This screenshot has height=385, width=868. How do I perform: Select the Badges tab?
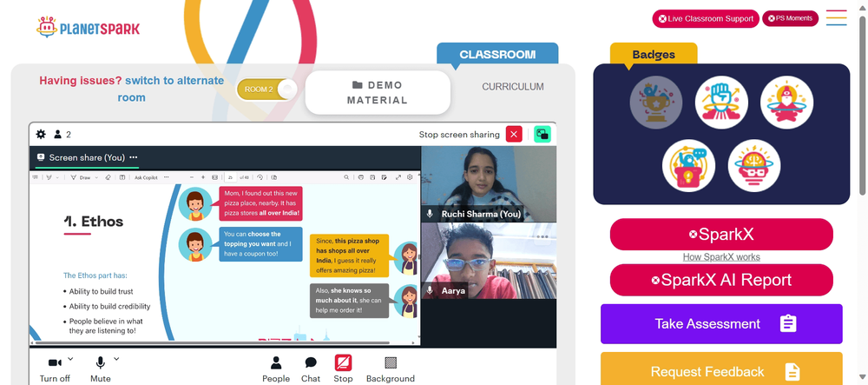pos(654,54)
